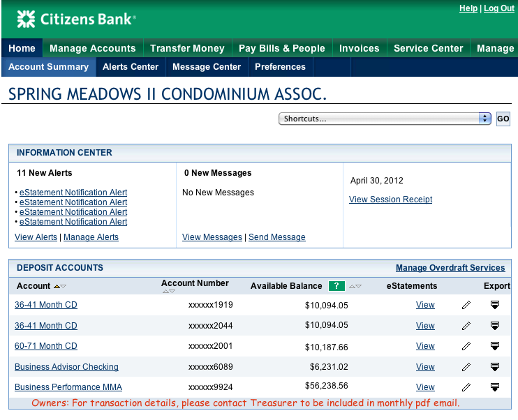The width and height of the screenshot is (518, 420).
Task: Click the $56,238.56 balance value
Action: pyautogui.click(x=327, y=386)
